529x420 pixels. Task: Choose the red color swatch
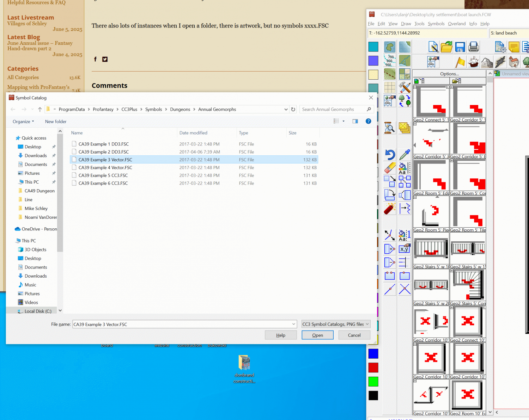pos(373,367)
